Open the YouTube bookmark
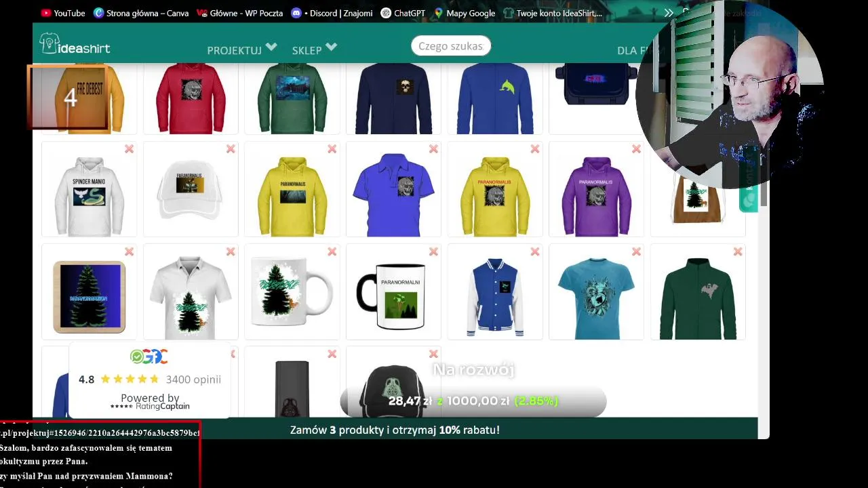Screen dimensions: 868x488 63,13
